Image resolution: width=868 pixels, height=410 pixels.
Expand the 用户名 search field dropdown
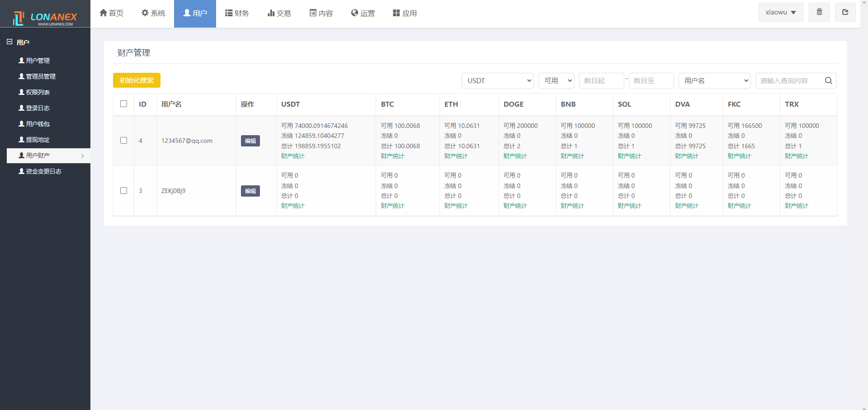(x=714, y=80)
